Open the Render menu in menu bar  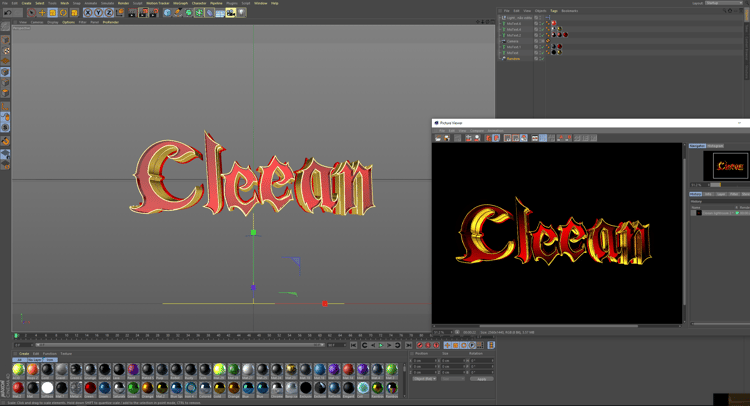[123, 3]
